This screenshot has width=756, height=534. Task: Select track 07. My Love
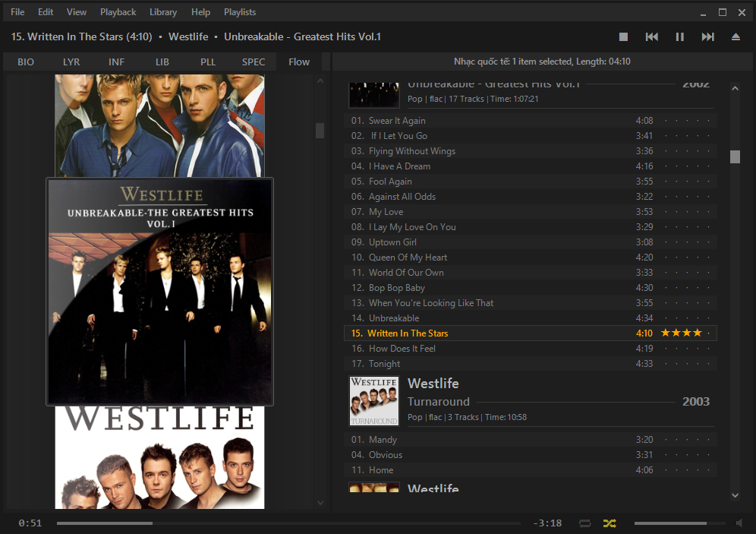tap(531, 212)
